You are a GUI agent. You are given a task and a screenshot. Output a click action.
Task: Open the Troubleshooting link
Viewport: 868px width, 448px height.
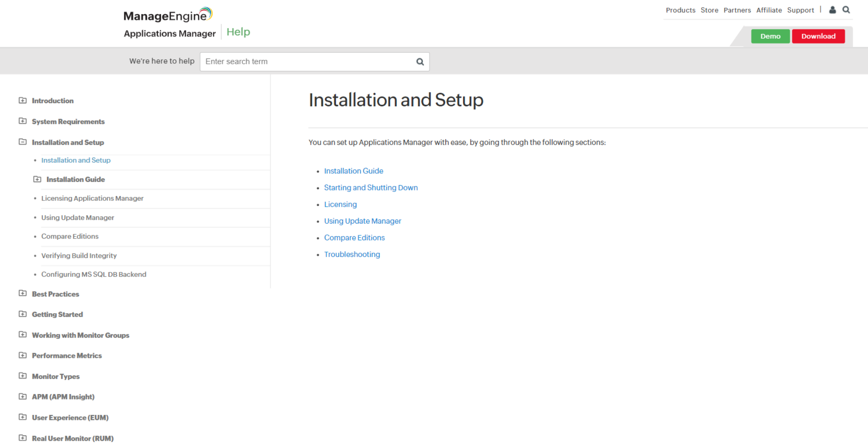(352, 255)
